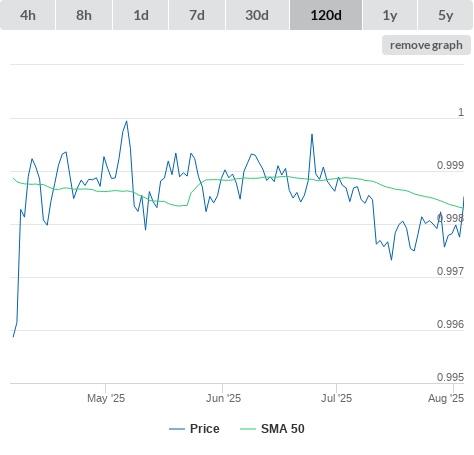This screenshot has width=474, height=455.
Task: Click the price spike in late June
Action: pos(312,134)
